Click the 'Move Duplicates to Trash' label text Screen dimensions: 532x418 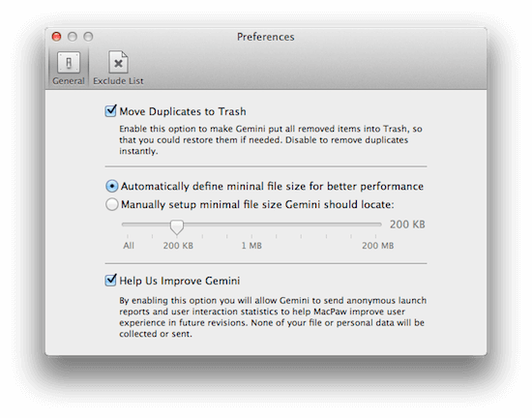tap(183, 111)
